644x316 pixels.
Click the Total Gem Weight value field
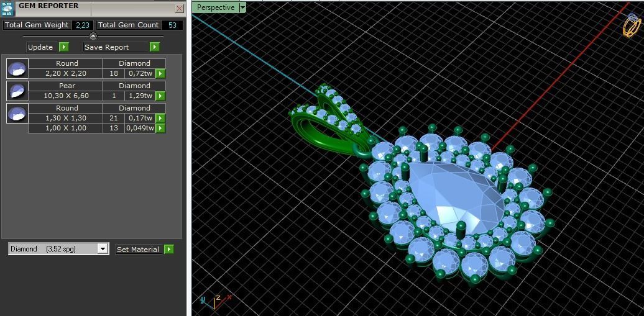[x=83, y=25]
